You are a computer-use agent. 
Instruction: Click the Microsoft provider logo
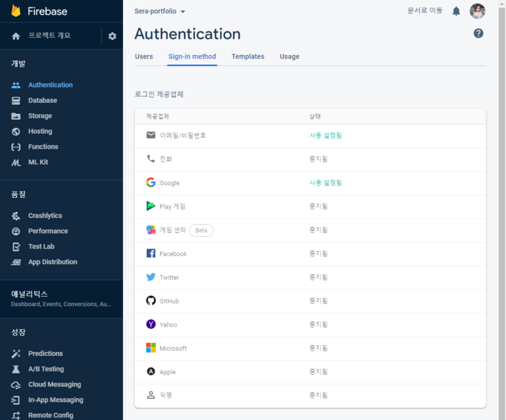[x=151, y=348]
